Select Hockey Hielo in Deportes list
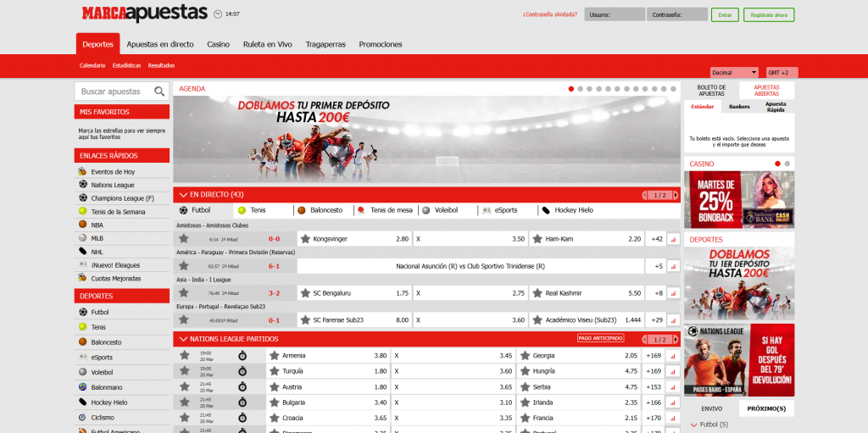 [110, 402]
